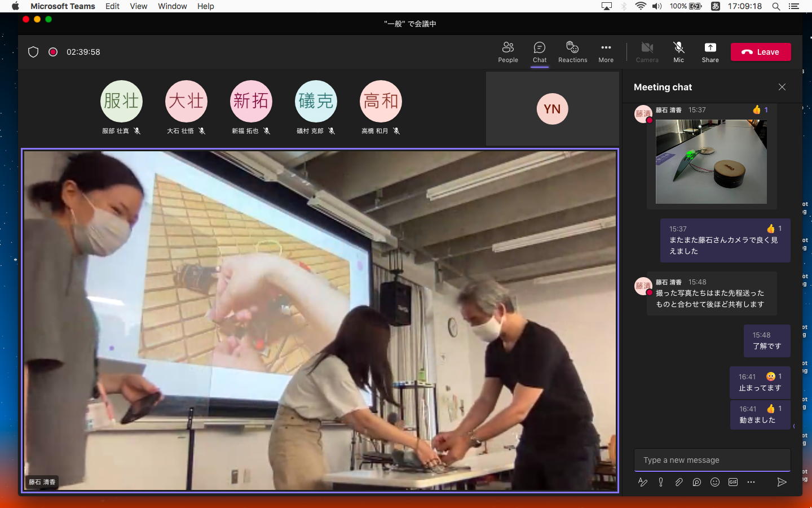Open the macOS input source menu

tap(715, 6)
